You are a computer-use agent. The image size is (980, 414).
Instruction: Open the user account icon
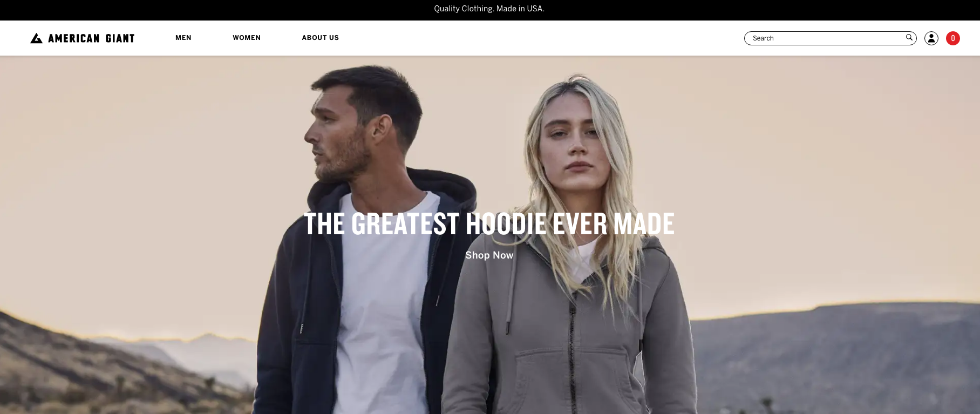(931, 38)
